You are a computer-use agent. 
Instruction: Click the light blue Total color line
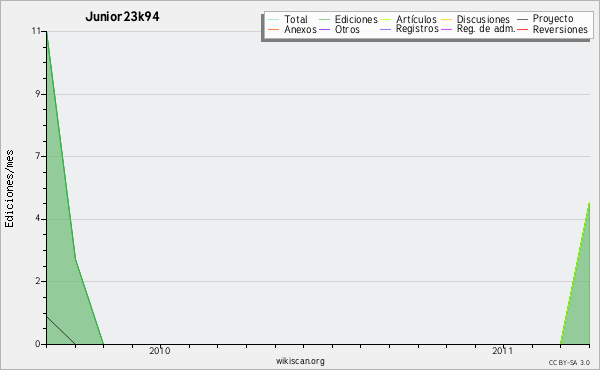tap(273, 19)
